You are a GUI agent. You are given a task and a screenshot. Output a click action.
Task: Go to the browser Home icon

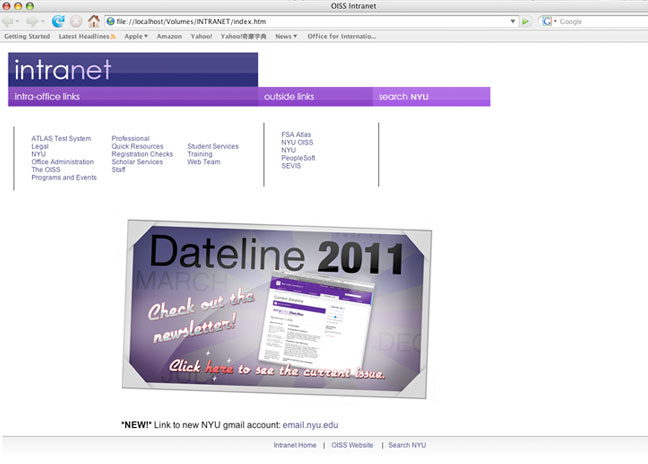[x=94, y=21]
